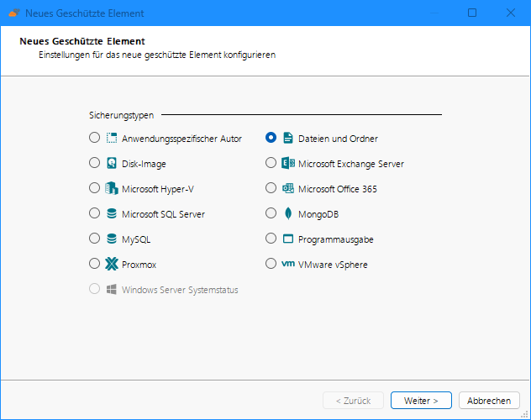
Task: Select the Microsoft Office 365 radio button
Action: (271, 188)
